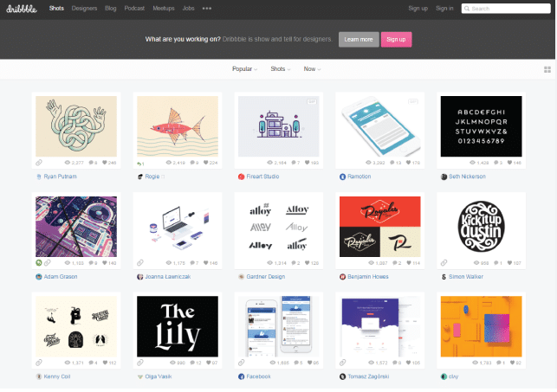Open Gardner Design profile link
Viewport: 557px width, 392px height.
pos(265,277)
